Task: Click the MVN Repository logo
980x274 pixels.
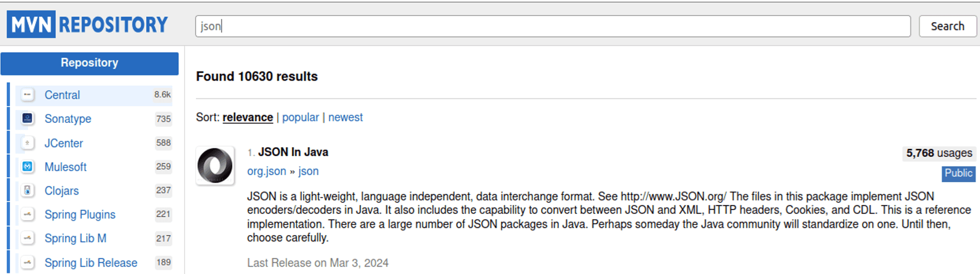Action: (87, 24)
